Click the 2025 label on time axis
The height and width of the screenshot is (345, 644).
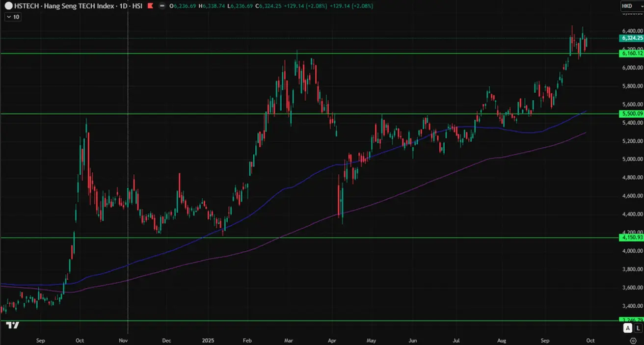[208, 340]
